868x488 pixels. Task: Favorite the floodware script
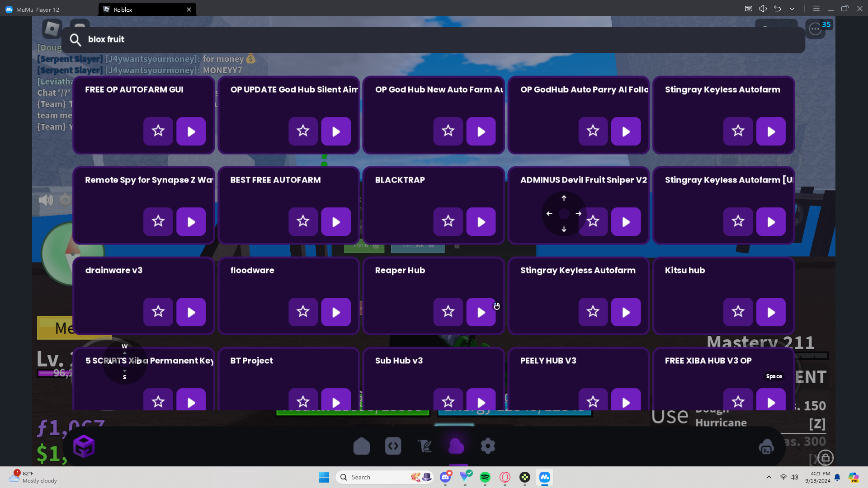pyautogui.click(x=303, y=312)
